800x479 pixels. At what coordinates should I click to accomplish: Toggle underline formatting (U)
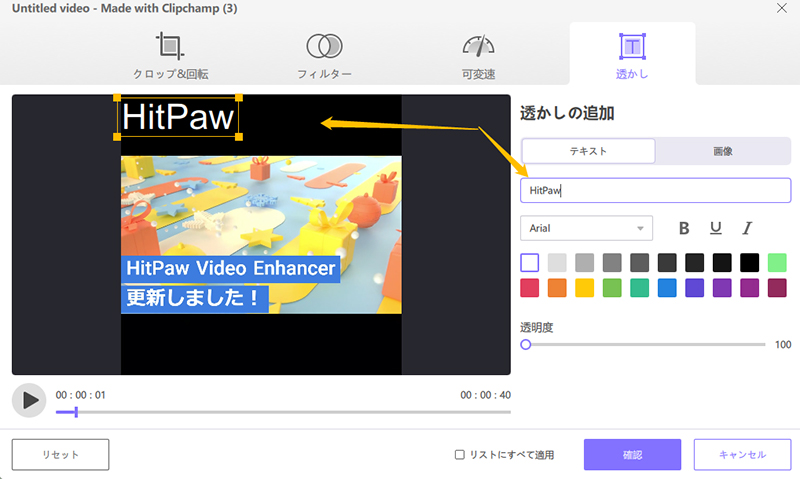point(716,228)
